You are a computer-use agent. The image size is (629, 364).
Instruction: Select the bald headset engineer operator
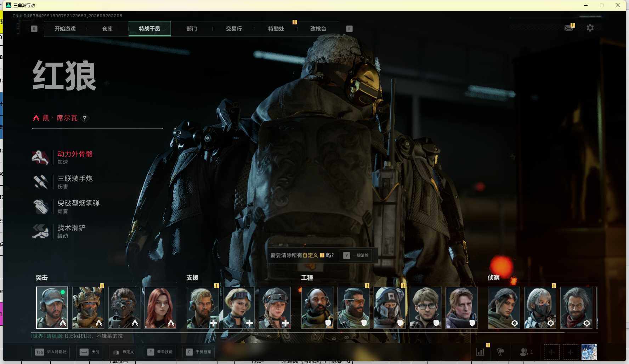coord(317,308)
